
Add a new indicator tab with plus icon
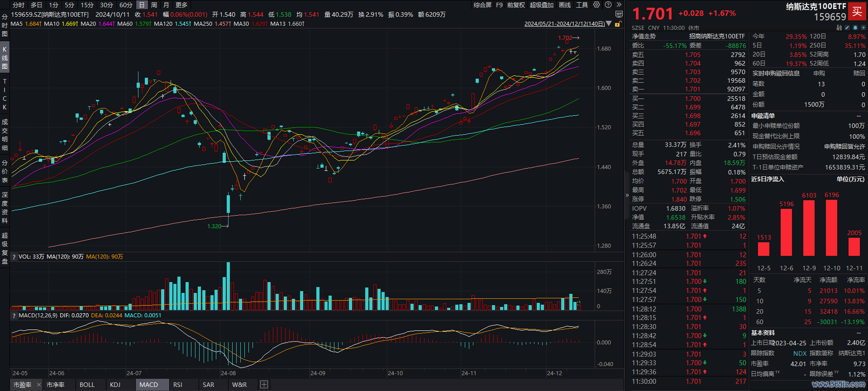click(264, 385)
